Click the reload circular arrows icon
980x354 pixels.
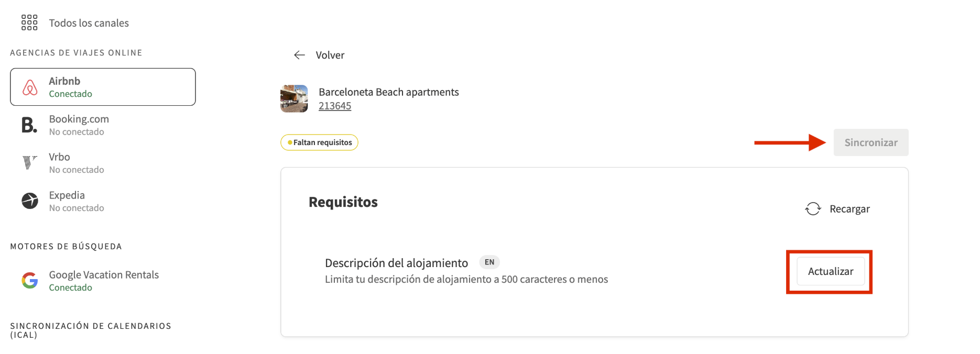click(813, 209)
